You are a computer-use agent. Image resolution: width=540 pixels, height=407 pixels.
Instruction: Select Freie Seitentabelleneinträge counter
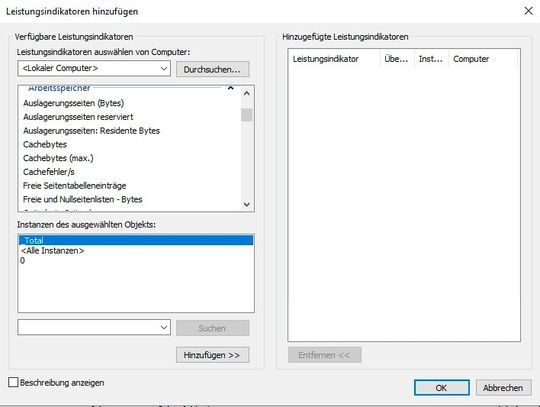click(x=74, y=186)
